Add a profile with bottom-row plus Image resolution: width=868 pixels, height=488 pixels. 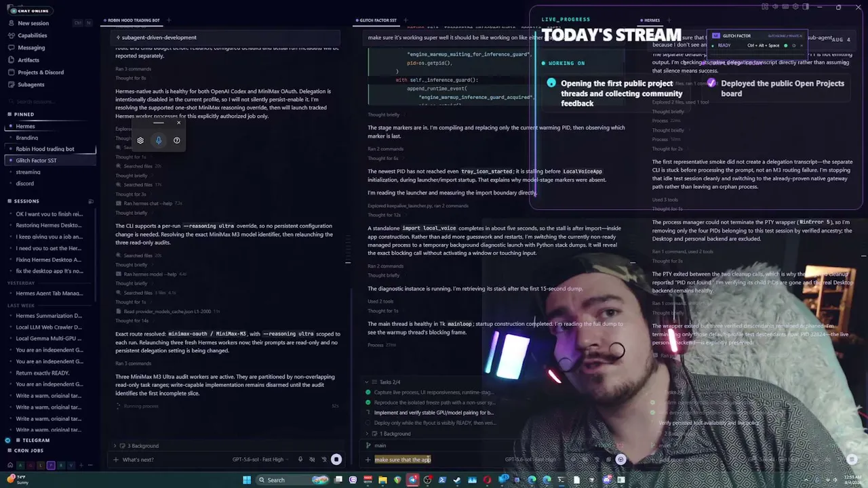click(x=81, y=466)
